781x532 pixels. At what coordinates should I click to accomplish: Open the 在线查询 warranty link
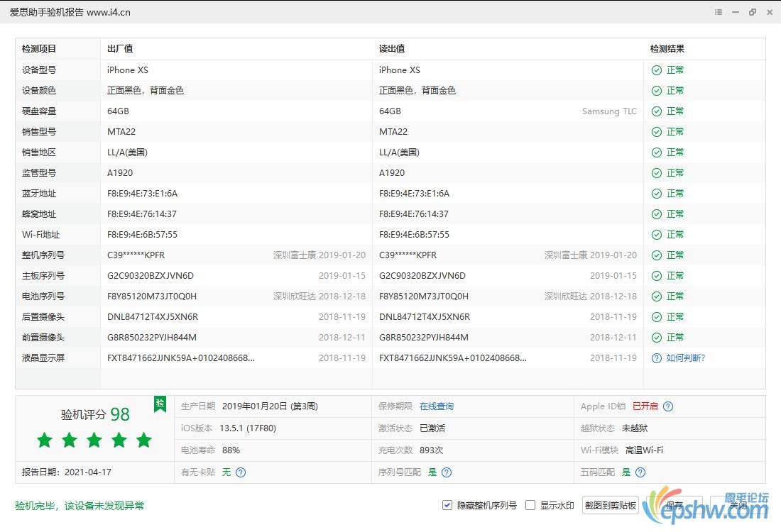[x=437, y=406]
